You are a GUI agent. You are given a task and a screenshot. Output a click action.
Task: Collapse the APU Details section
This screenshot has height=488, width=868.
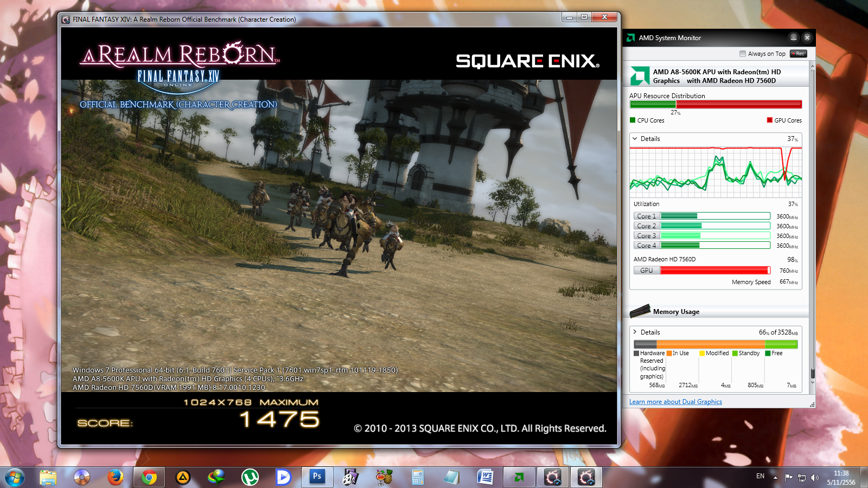[635, 139]
